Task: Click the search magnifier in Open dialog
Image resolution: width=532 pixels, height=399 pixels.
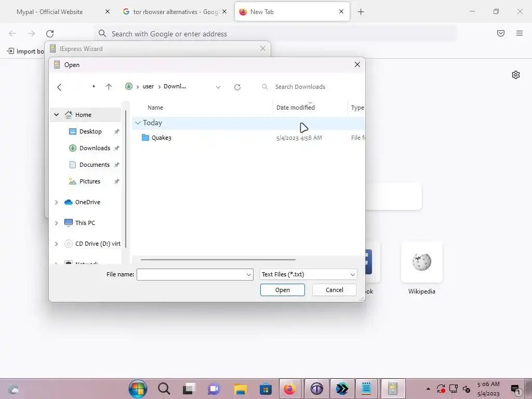Action: coord(264,87)
